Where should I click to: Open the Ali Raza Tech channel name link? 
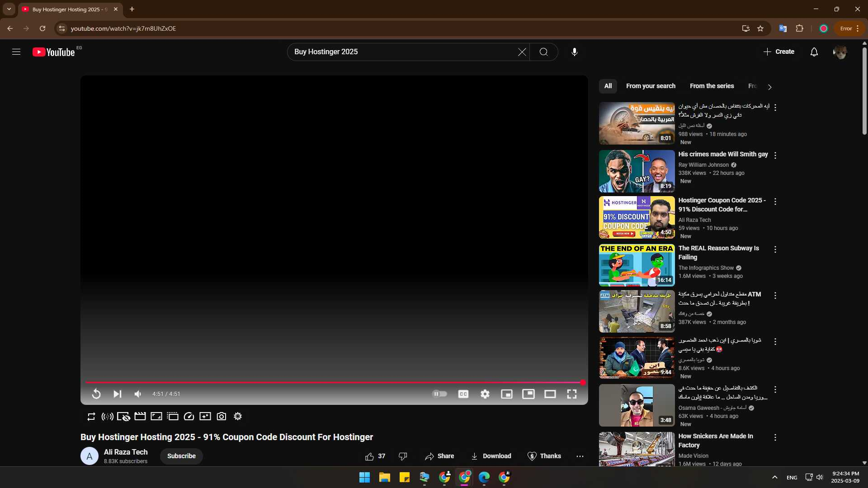126,452
